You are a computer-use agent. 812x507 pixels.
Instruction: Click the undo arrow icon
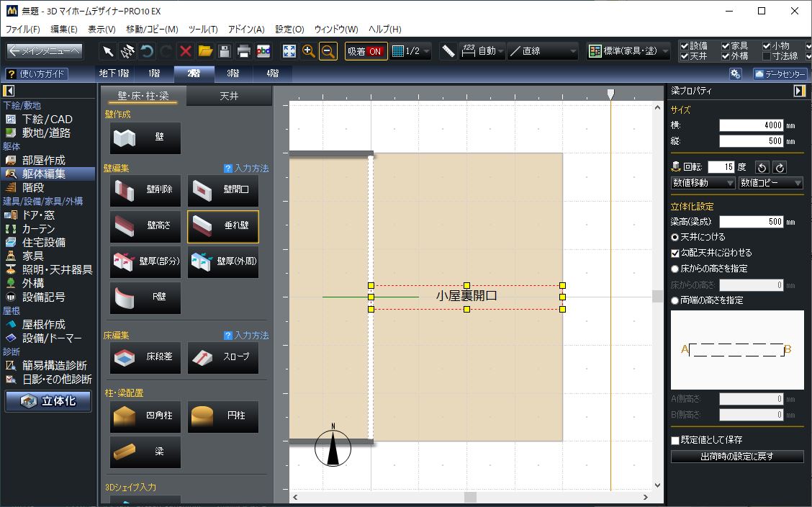click(147, 51)
